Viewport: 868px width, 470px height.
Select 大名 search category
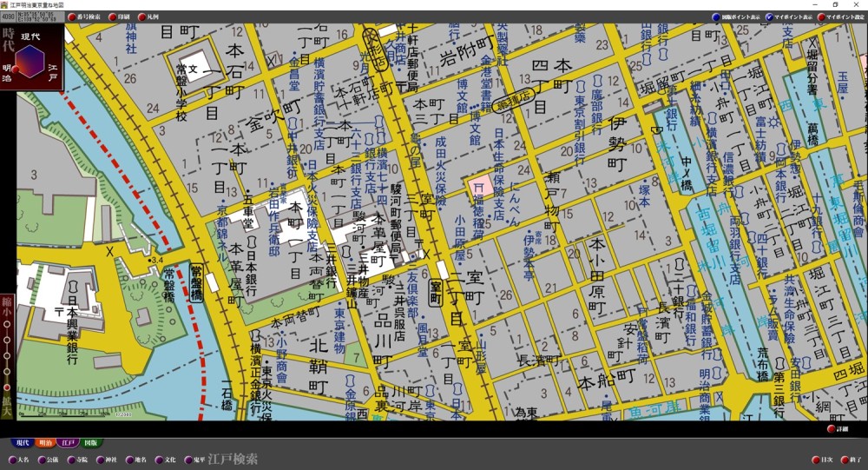(x=13, y=460)
